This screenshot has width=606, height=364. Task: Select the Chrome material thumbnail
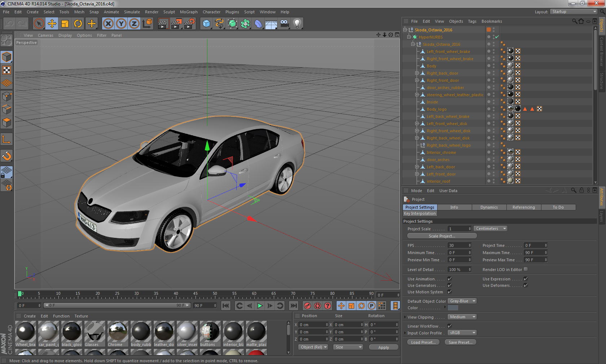point(118,334)
